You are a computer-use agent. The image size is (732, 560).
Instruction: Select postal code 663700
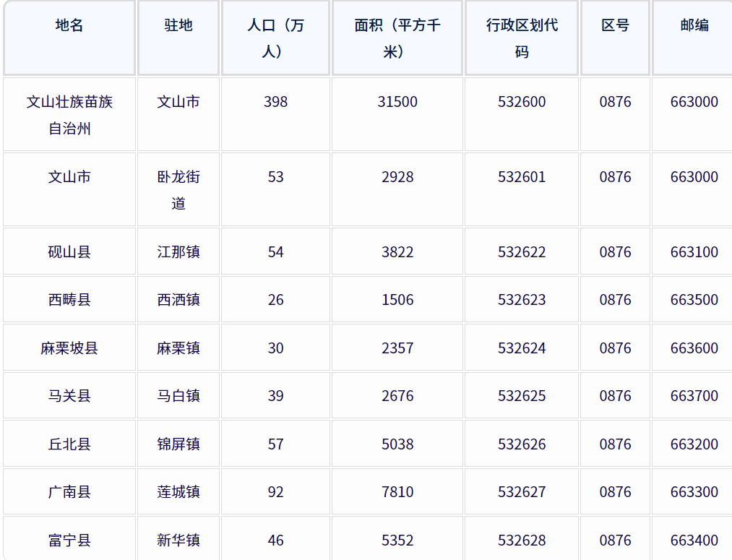tap(694, 396)
